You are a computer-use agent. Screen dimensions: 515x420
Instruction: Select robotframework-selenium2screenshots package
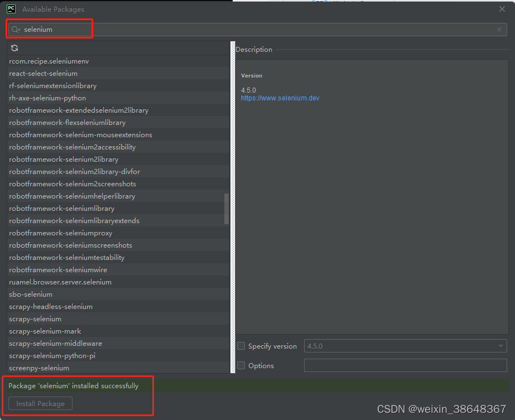click(118, 184)
